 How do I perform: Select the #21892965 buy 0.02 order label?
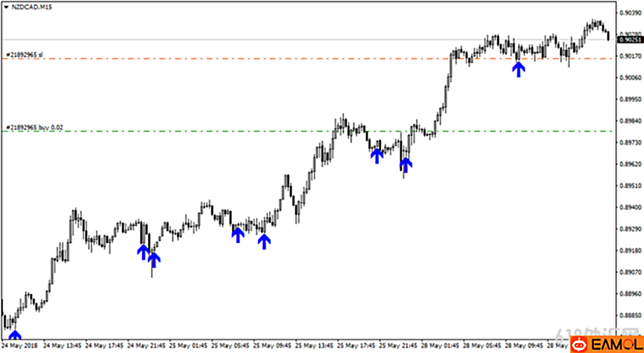pos(34,126)
